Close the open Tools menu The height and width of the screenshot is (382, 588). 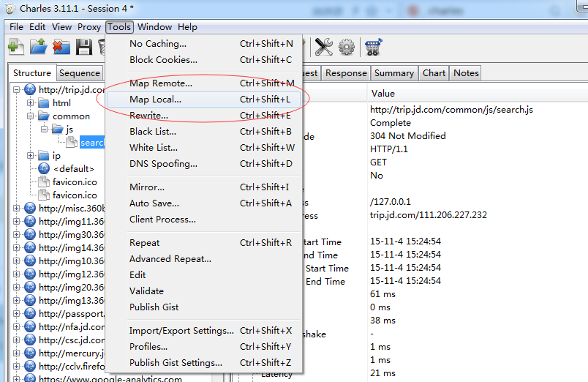click(119, 27)
